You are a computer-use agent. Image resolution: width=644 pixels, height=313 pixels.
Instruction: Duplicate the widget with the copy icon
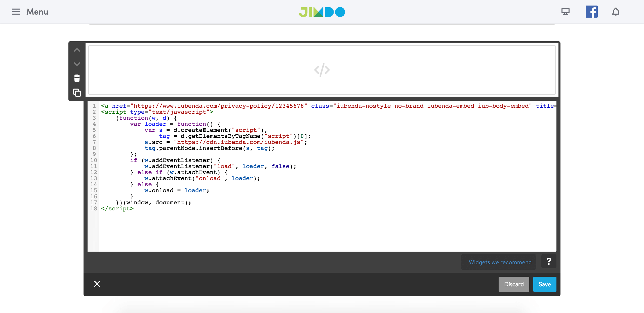77,93
